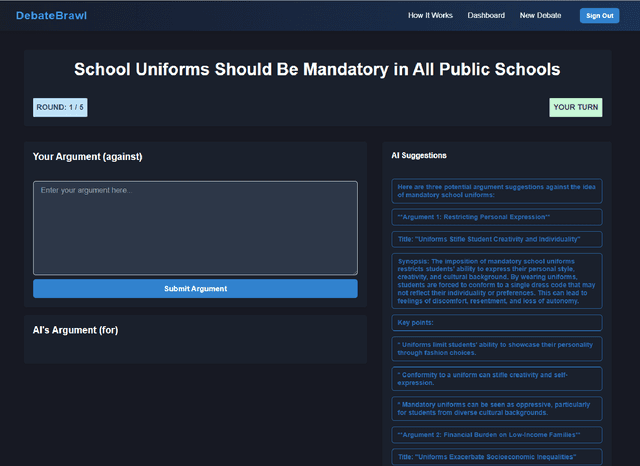Click the Key points suggestion box
640x466 pixels.
pyautogui.click(x=497, y=323)
